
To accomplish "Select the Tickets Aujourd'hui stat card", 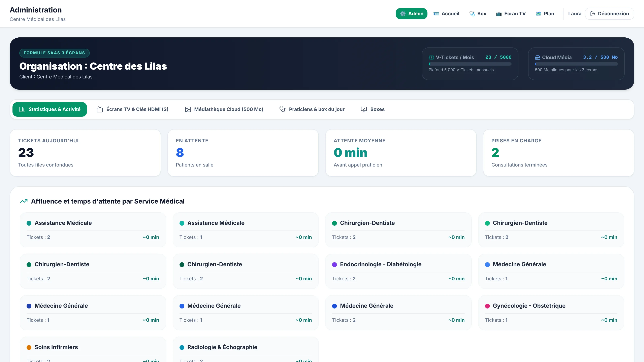I will click(x=85, y=153).
